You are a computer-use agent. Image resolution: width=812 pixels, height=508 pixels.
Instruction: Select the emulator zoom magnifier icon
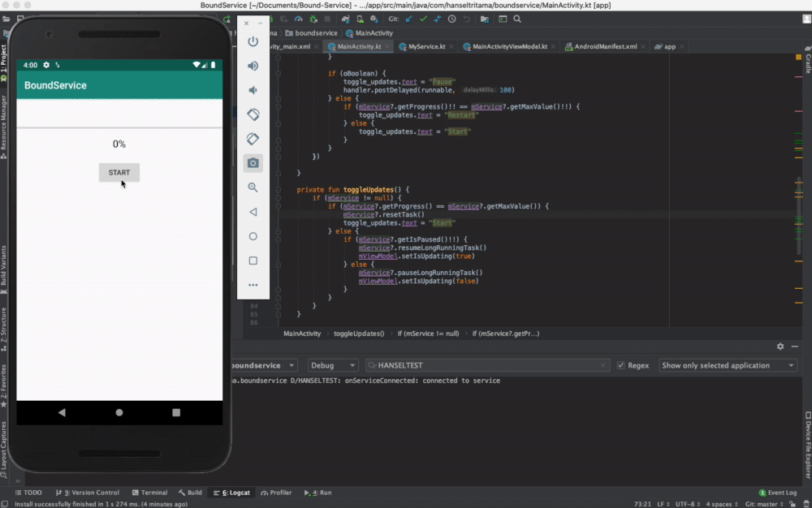(253, 187)
